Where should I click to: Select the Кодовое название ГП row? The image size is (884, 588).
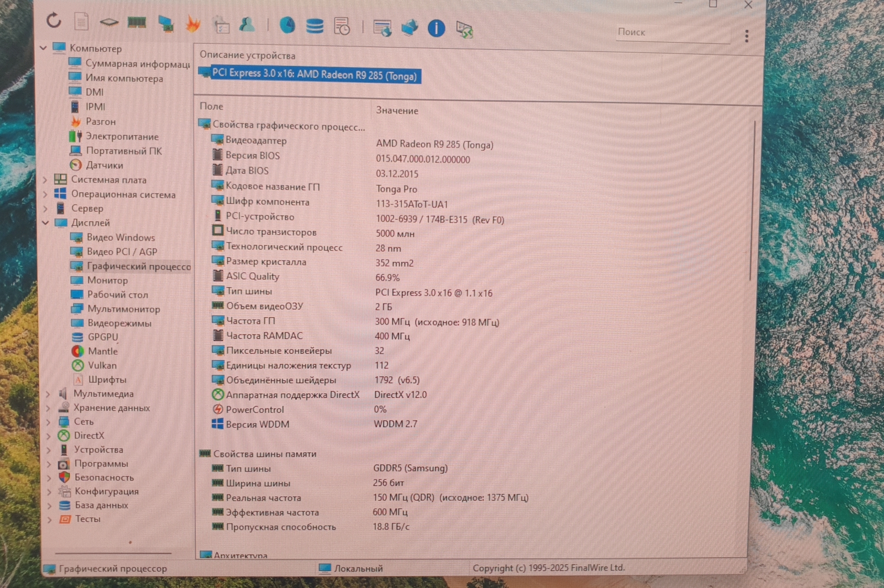(315, 188)
